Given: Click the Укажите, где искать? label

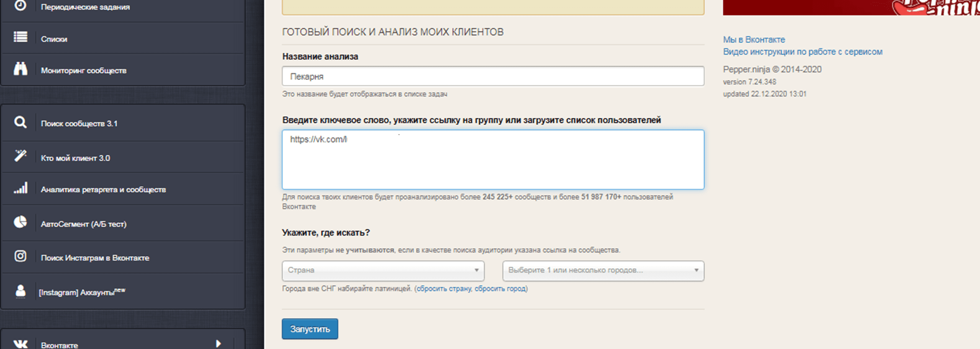Looking at the screenshot, I should [x=326, y=232].
